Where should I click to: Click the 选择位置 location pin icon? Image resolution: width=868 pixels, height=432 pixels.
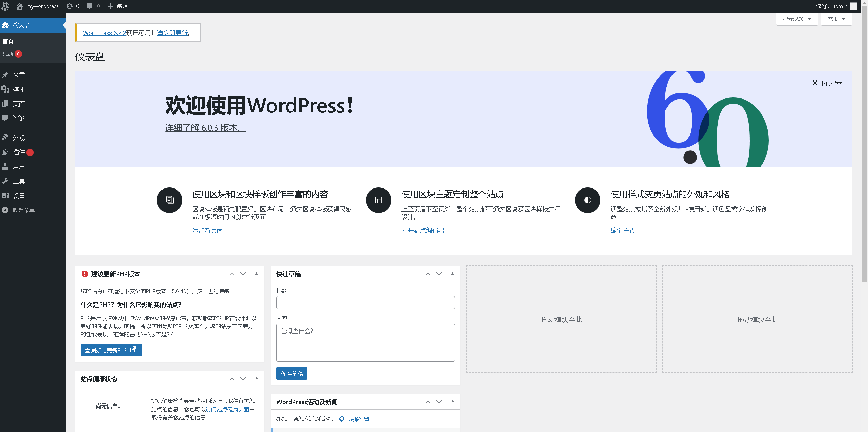342,419
